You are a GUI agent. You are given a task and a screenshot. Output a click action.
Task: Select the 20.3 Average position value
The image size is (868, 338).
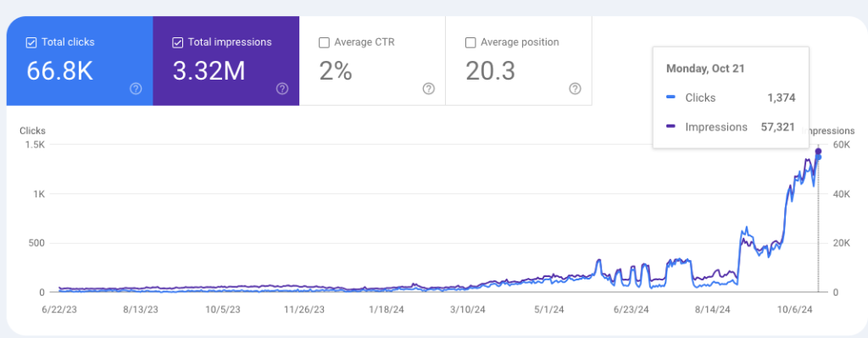pos(491,71)
